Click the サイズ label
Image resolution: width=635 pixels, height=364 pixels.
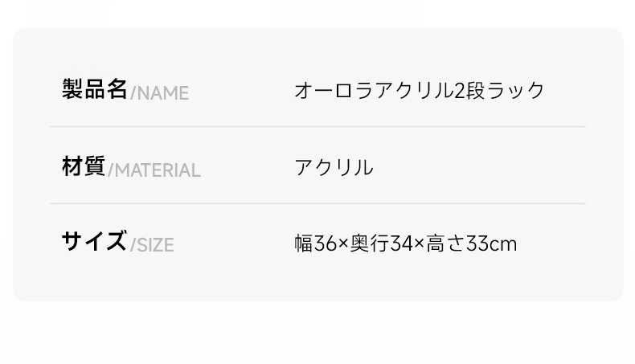(x=94, y=241)
